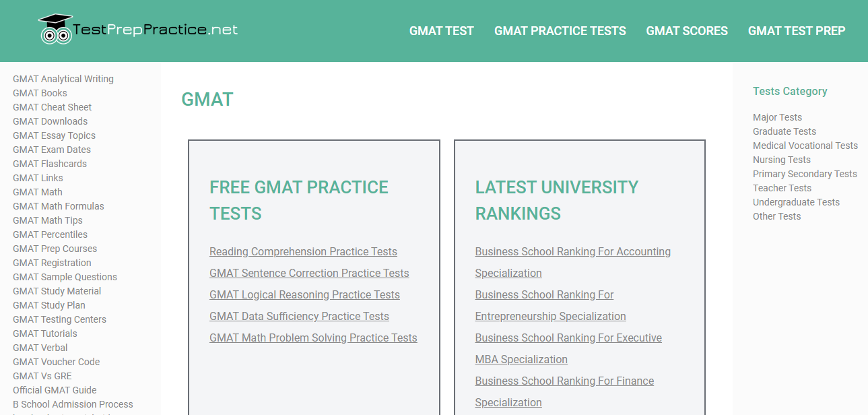Open GMAT Sentence Correction Practice Tests

point(309,273)
